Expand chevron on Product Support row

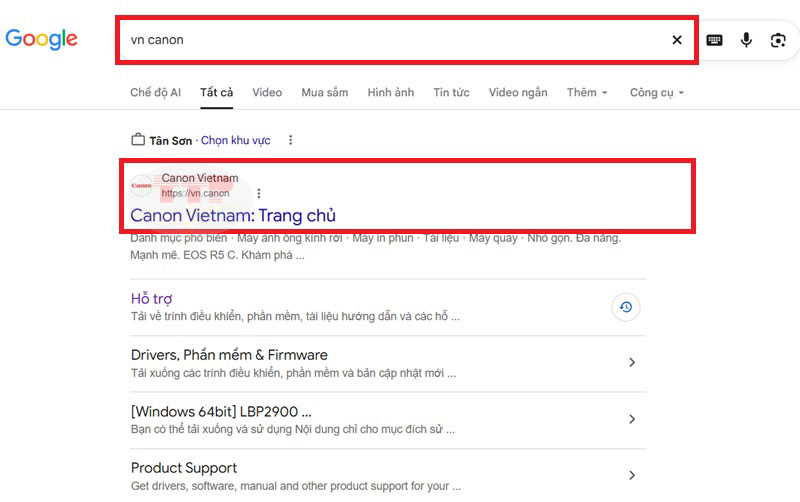point(632,475)
